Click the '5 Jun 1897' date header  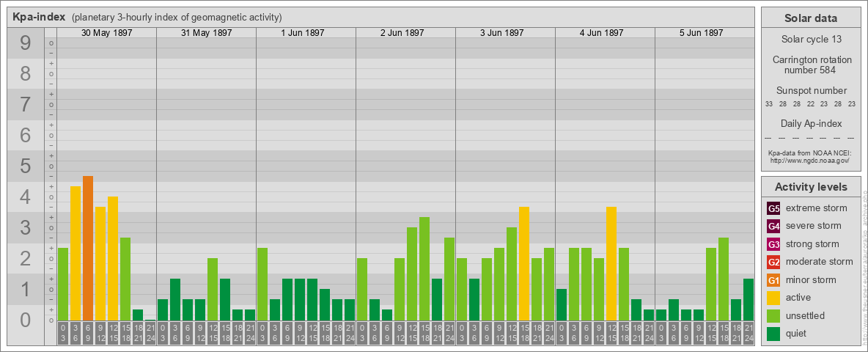(x=702, y=33)
